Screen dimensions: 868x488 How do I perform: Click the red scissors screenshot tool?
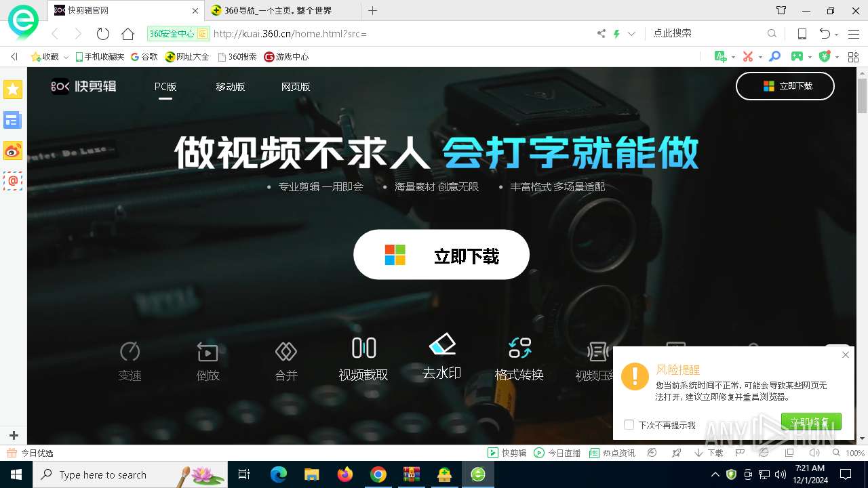click(x=747, y=57)
